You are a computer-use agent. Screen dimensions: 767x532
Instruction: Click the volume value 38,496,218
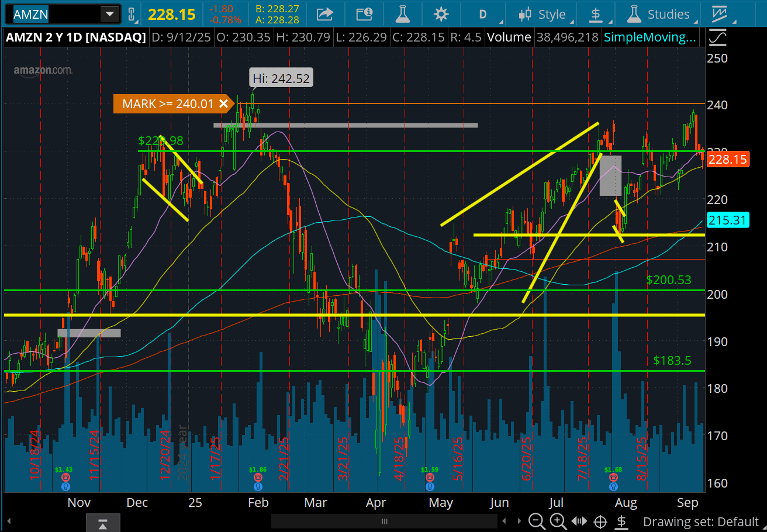566,37
